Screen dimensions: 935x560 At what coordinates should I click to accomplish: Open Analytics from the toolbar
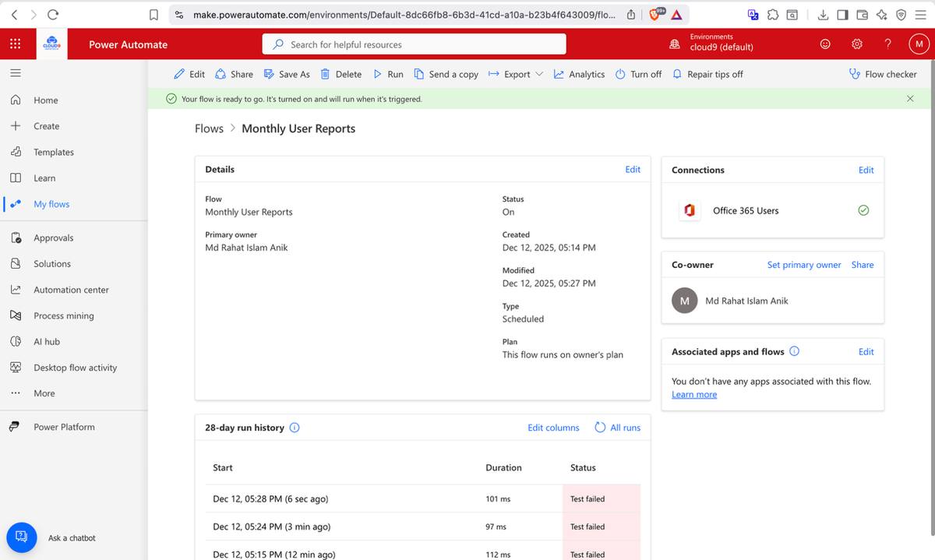point(579,74)
